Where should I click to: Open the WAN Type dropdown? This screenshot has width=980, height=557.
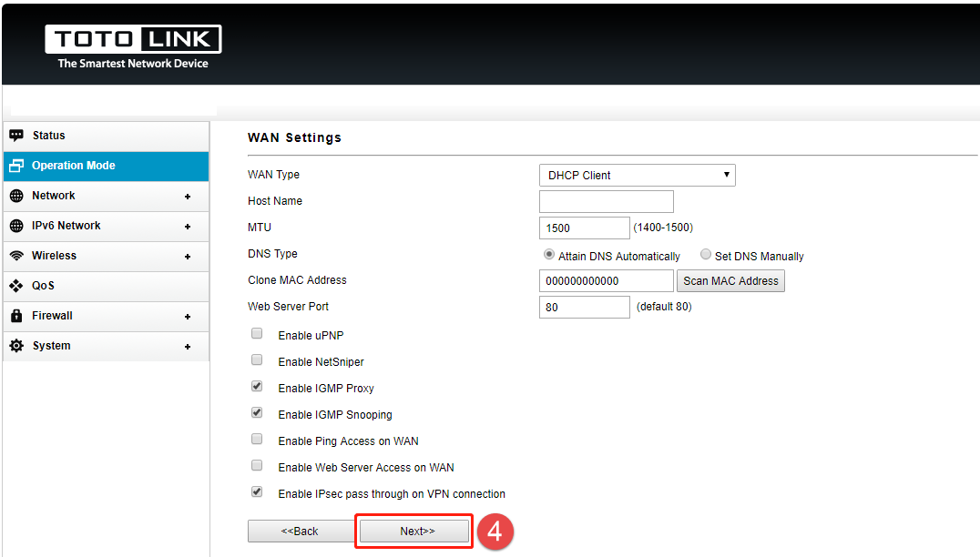(637, 175)
